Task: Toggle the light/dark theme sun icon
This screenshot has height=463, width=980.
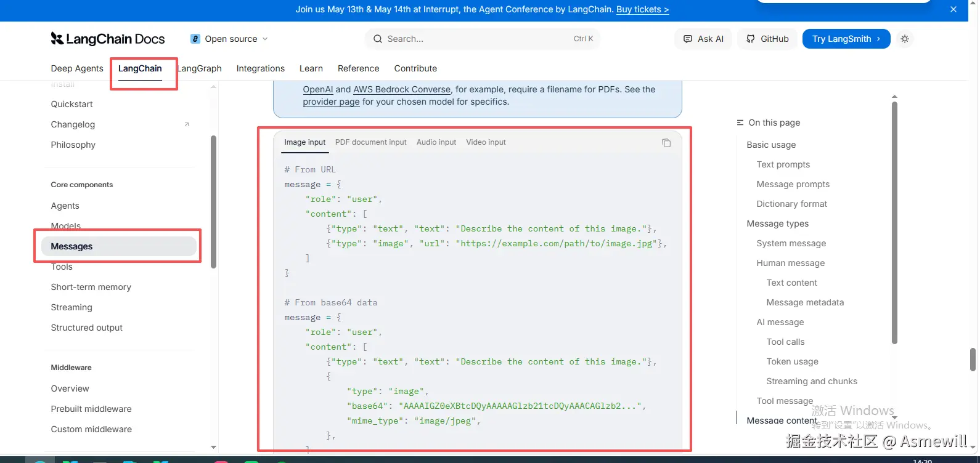Action: [905, 39]
